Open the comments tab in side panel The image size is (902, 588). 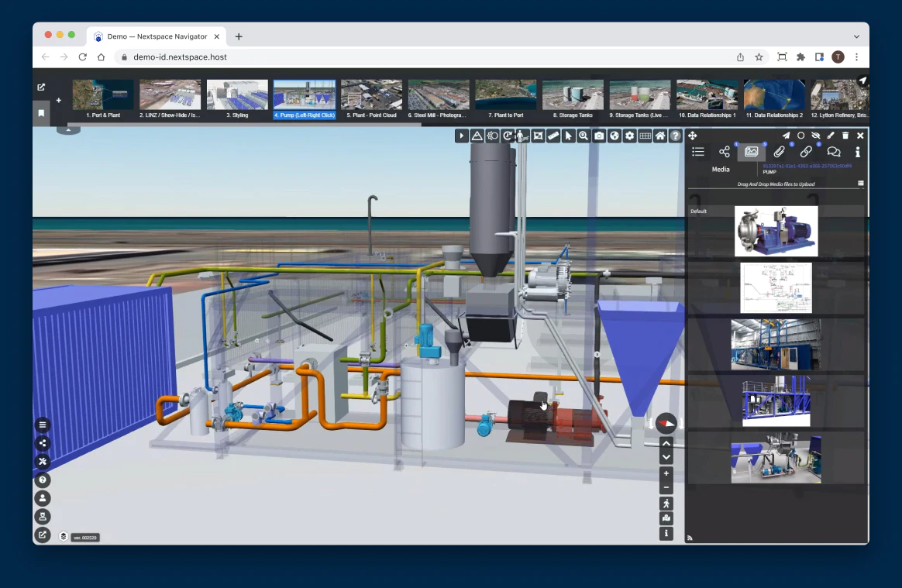(x=834, y=152)
